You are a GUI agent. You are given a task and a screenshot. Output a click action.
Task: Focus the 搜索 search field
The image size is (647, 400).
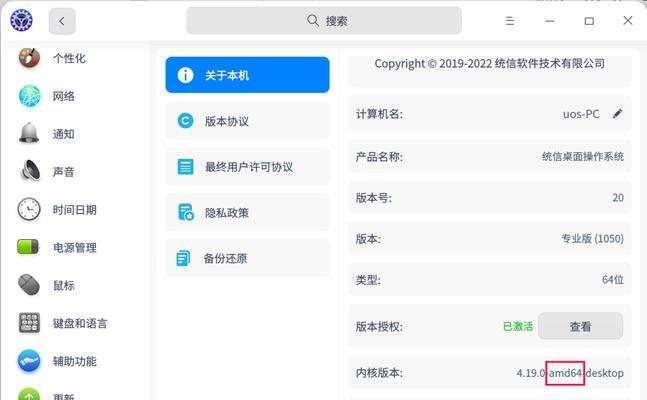tap(324, 21)
